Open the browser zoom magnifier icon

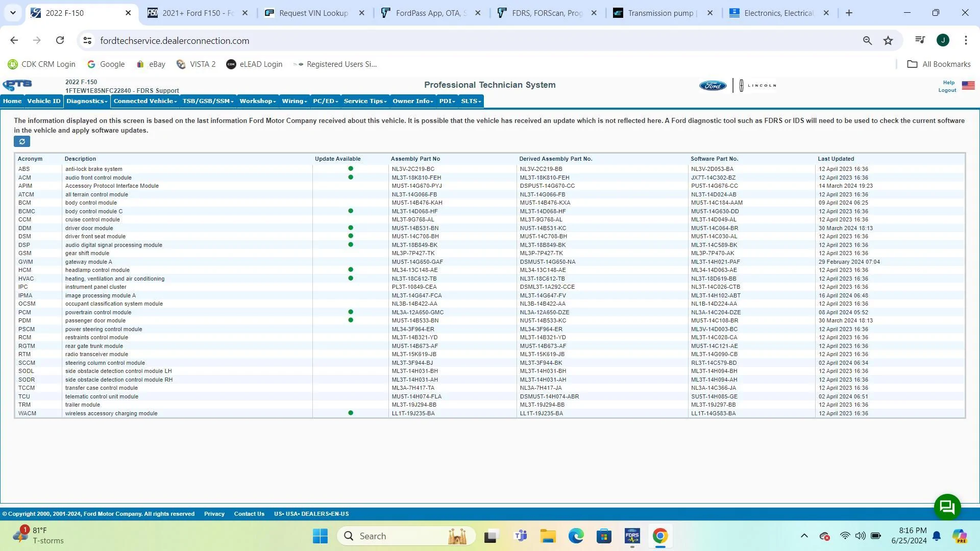pyautogui.click(x=867, y=40)
